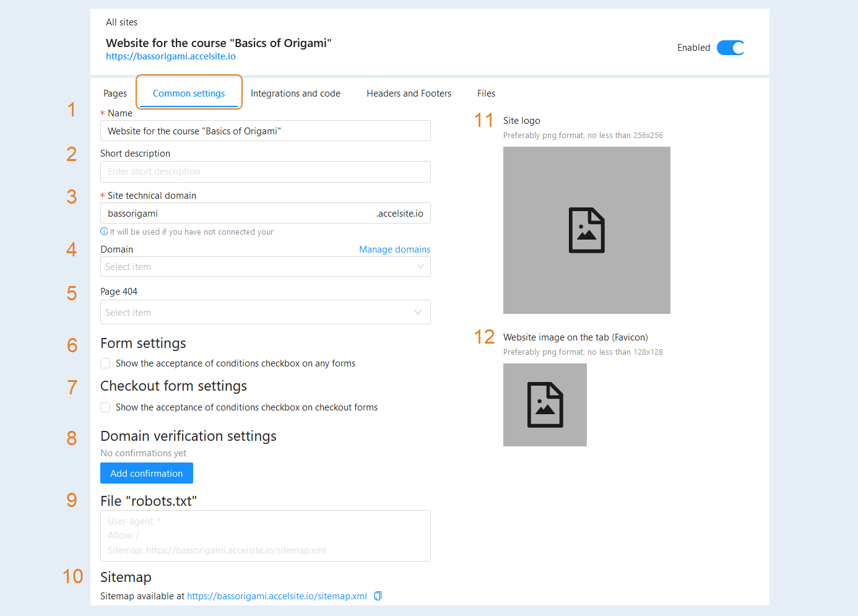Click the Domain verification settings heading
The width and height of the screenshot is (858, 616).
coord(188,436)
